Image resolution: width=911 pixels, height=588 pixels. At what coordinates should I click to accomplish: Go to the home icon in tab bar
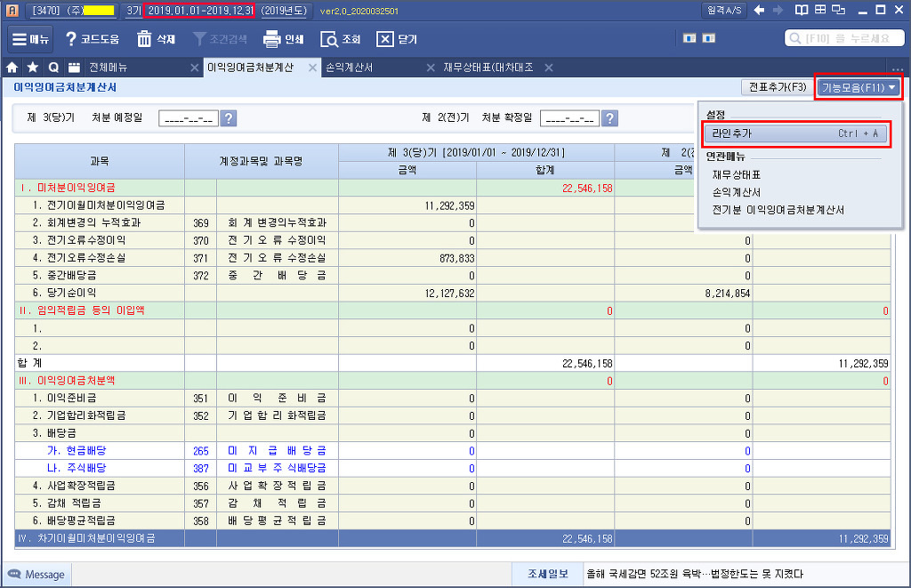[12, 68]
